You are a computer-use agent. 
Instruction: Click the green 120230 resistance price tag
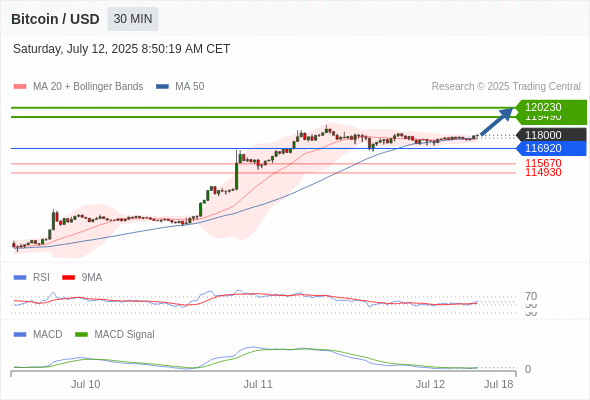point(551,107)
